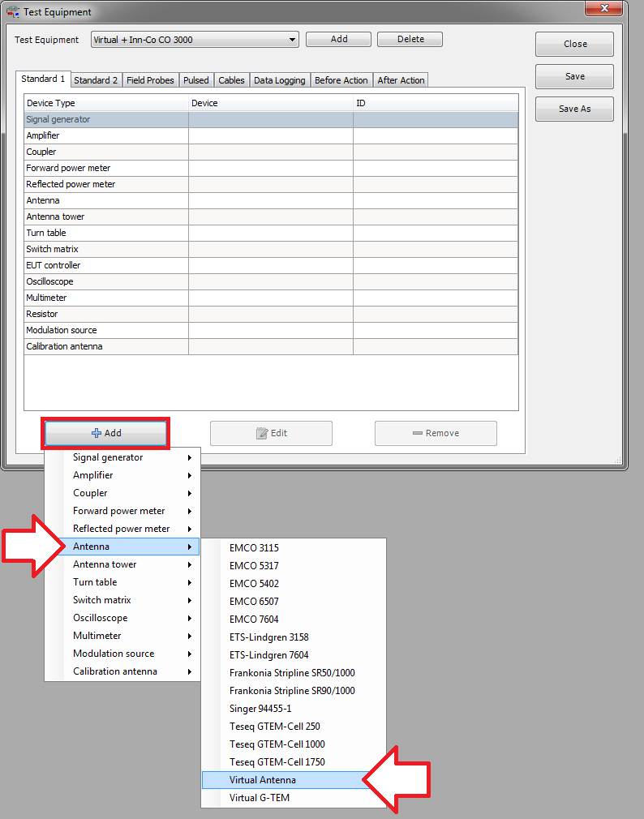Choose EMCO 5317 from the antenna list

point(294,566)
